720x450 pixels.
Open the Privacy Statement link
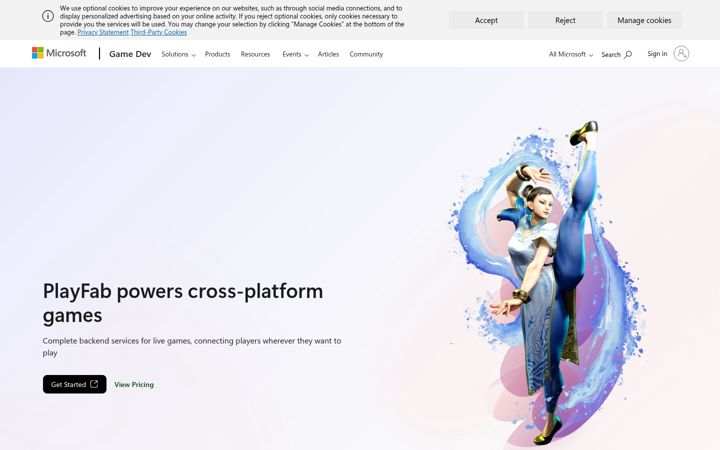click(103, 33)
